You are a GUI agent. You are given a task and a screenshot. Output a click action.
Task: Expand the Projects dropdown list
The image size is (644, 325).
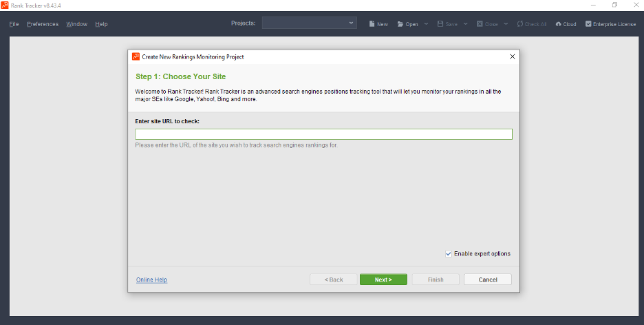tap(352, 23)
